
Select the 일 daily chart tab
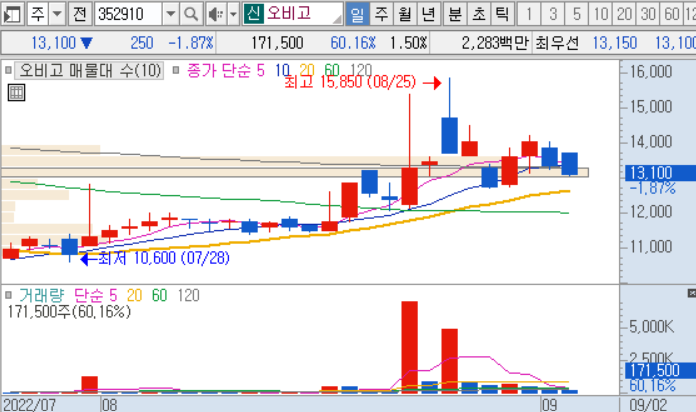[357, 14]
